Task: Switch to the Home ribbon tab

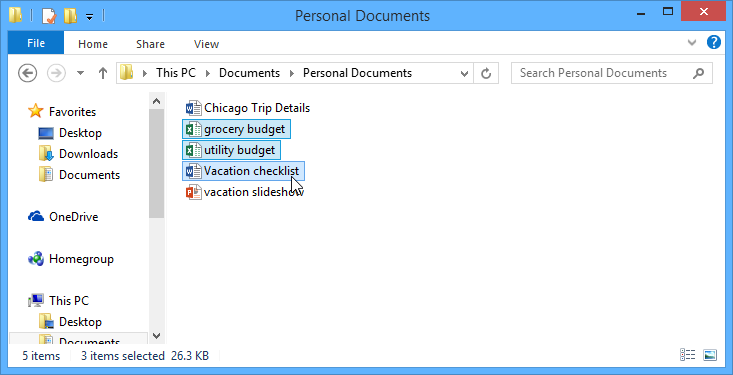Action: [x=93, y=44]
